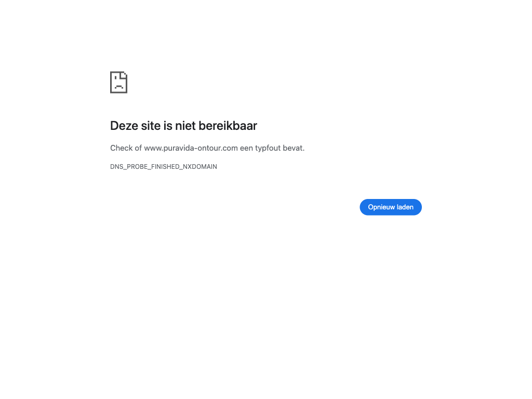Click the folded corner of the page icon
Viewport: 532px width, 399px height.
pyautogui.click(x=124, y=75)
